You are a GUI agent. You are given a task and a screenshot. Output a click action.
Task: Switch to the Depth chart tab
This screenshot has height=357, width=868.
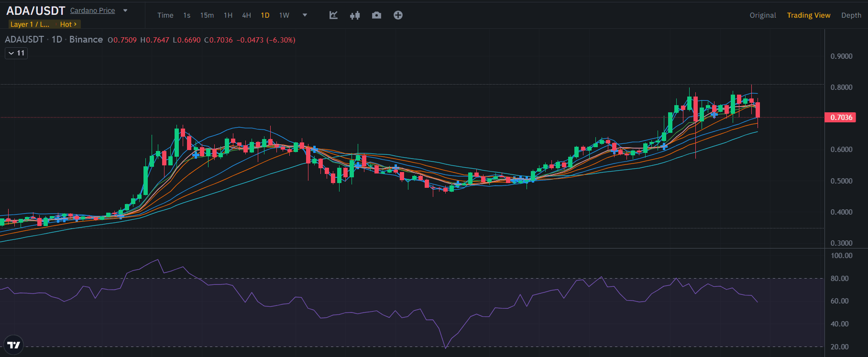click(851, 15)
